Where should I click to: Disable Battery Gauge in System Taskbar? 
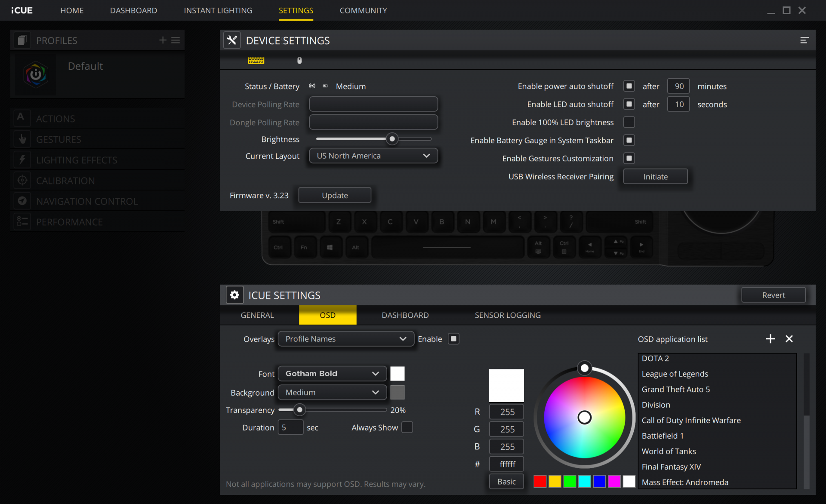[629, 140]
